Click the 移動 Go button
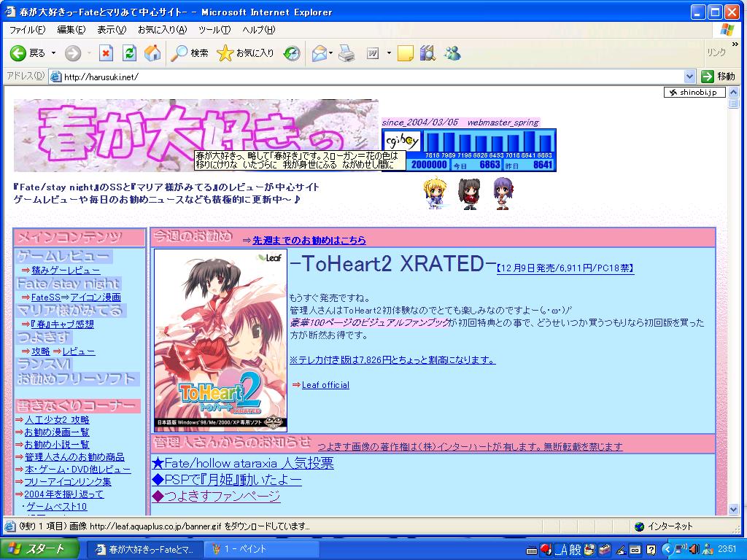 coord(719,76)
